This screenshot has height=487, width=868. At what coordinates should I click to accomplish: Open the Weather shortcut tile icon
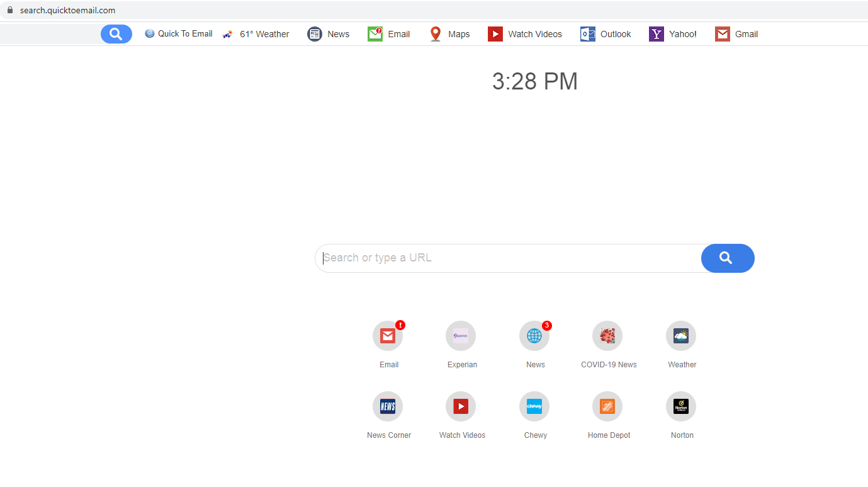click(681, 336)
